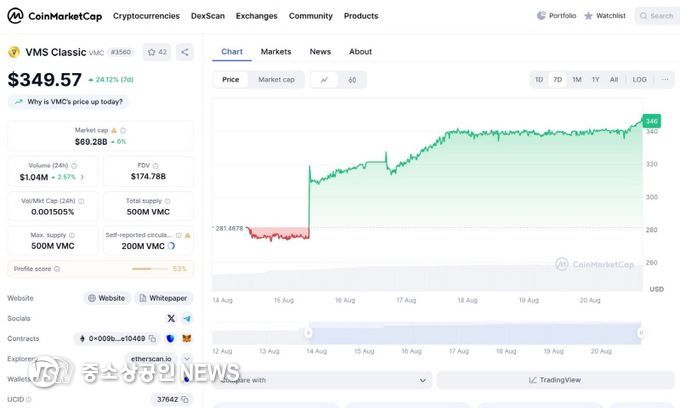Click Vol/Mkt Cap (24h) info icon
Image resolution: width=680 pixels, height=408 pixels.
pos(81,201)
